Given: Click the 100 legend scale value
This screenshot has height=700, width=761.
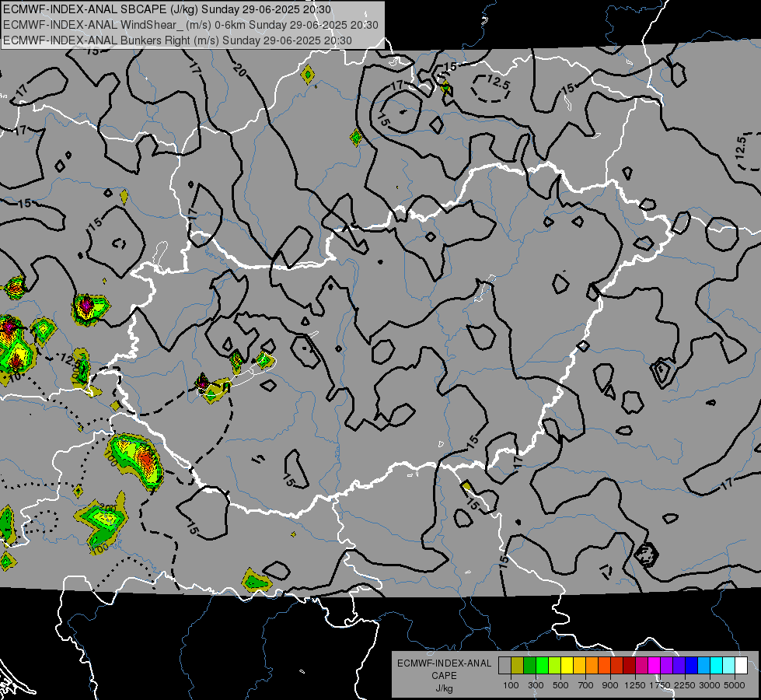Looking at the screenshot, I should click(x=511, y=685).
